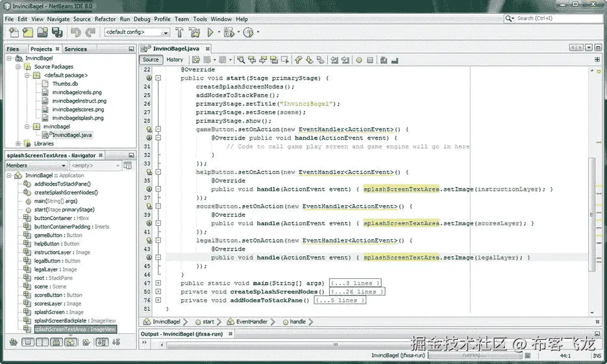Toggle Show Fields filter in Navigator
Screen dimensions: 607x364
pos(28,342)
